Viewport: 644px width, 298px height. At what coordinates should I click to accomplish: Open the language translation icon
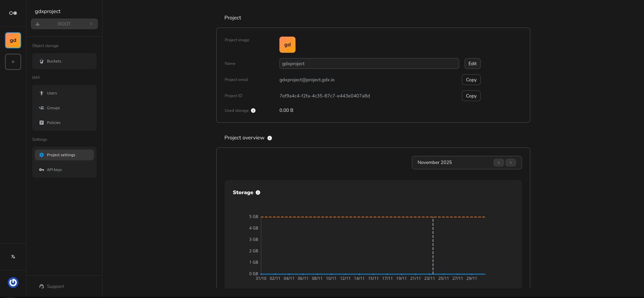[x=13, y=257]
